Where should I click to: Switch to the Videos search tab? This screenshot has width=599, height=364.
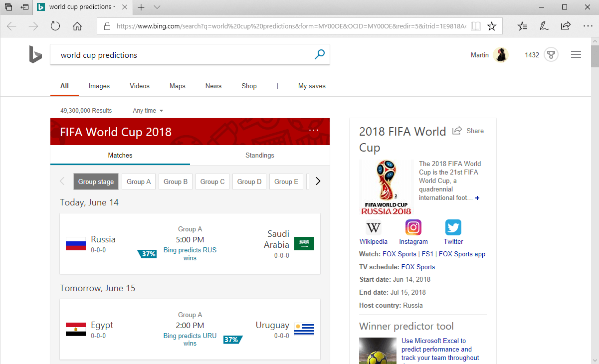[140, 86]
